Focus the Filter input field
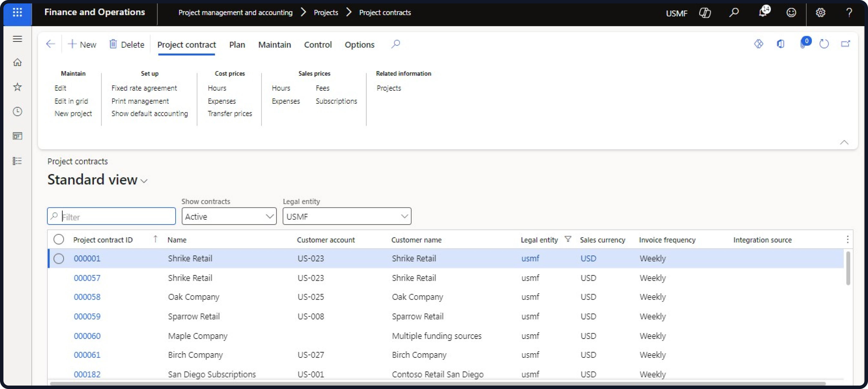Image resolution: width=868 pixels, height=389 pixels. (111, 216)
